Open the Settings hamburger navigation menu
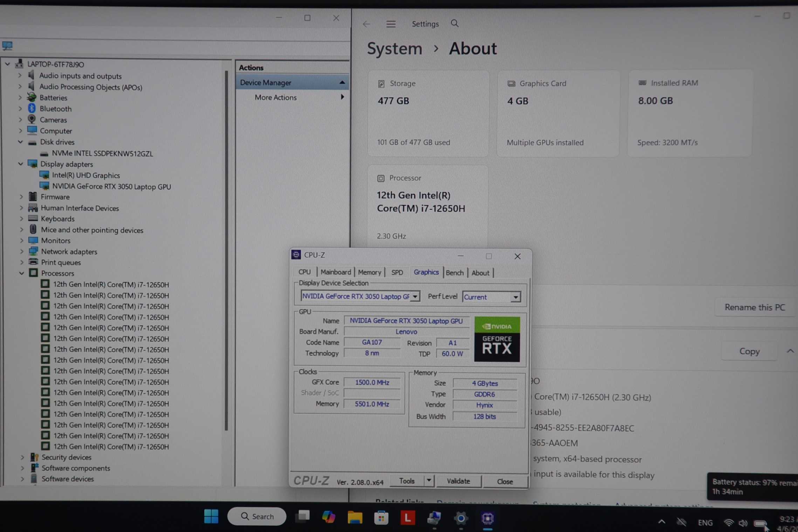Image resolution: width=798 pixels, height=532 pixels. tap(391, 24)
